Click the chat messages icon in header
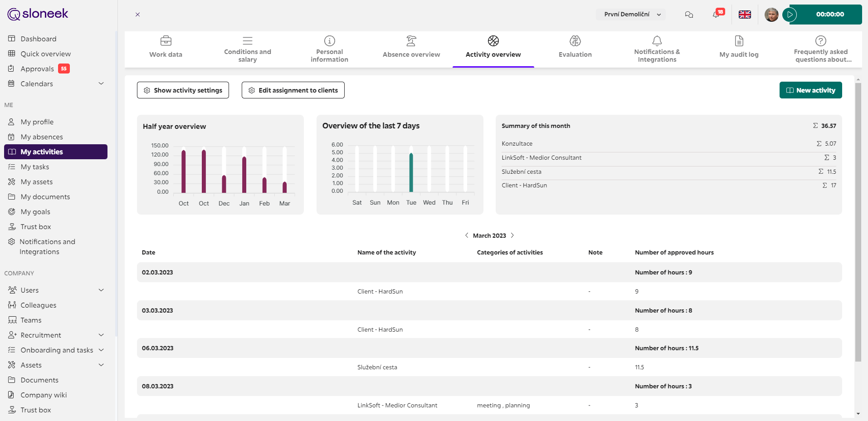Viewport: 868px width, 421px height. pyautogui.click(x=689, y=15)
